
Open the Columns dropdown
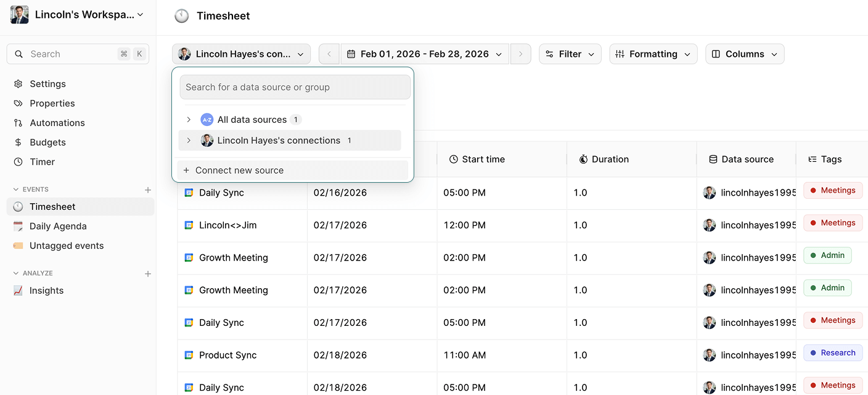click(744, 54)
